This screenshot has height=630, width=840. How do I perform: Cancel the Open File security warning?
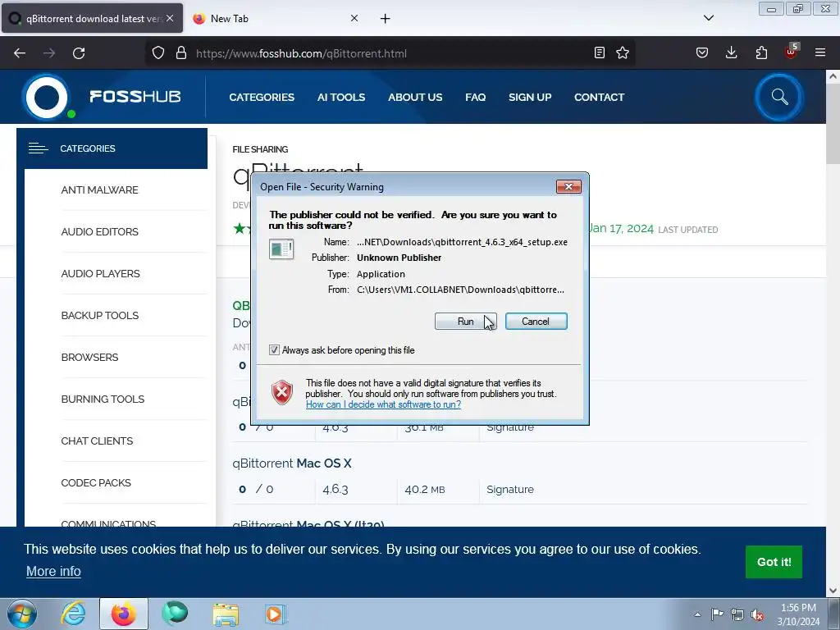(536, 322)
